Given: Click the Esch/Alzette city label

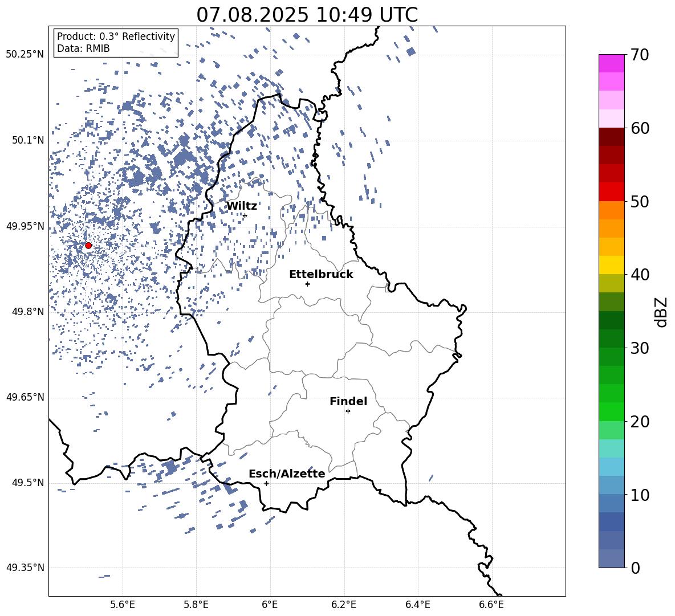Looking at the screenshot, I should (287, 474).
